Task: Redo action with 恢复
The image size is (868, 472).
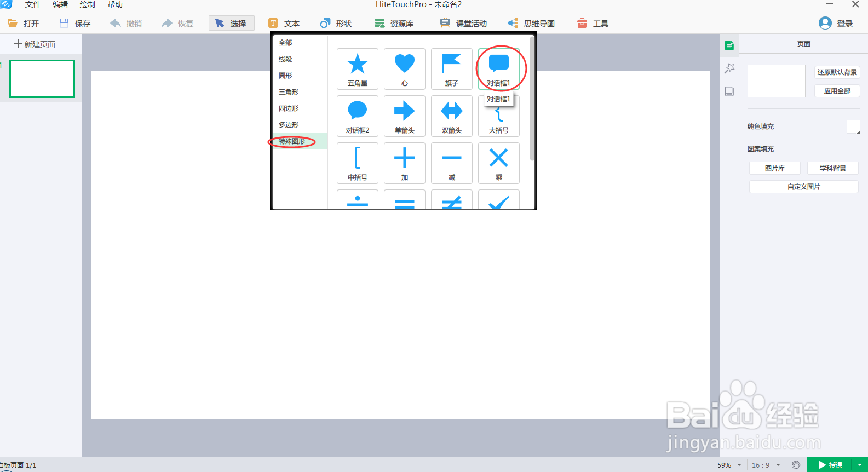Action: (x=178, y=24)
